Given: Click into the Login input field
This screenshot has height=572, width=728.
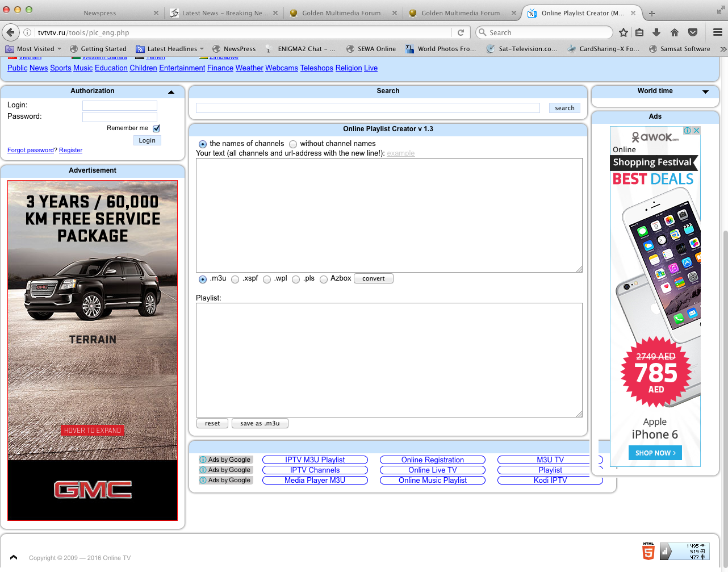Looking at the screenshot, I should [x=120, y=105].
